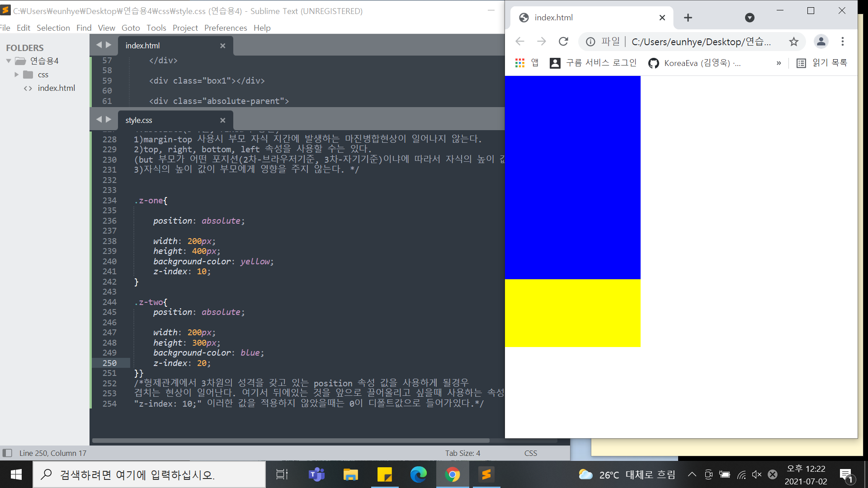Click the yellow box in the browser page
868x488 pixels.
572,313
